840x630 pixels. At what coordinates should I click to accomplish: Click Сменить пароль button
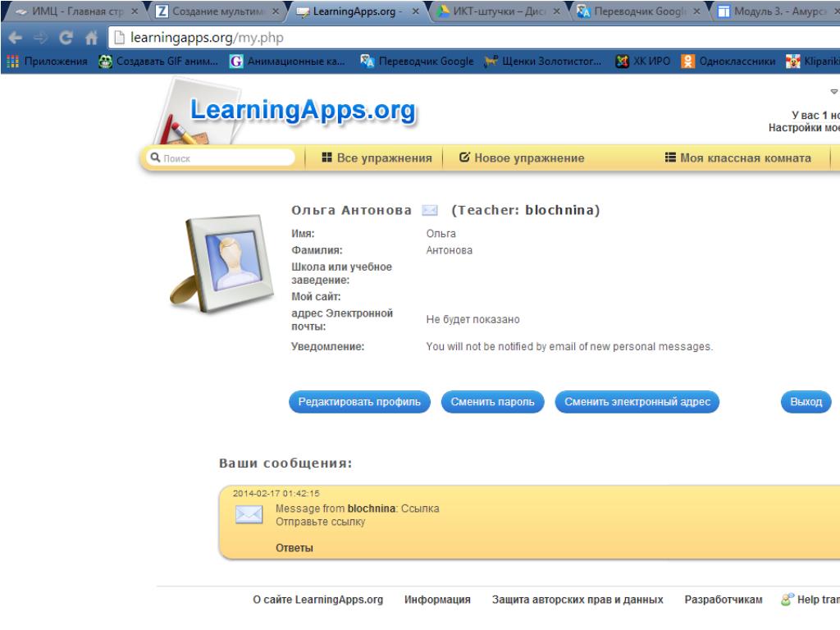(492, 402)
